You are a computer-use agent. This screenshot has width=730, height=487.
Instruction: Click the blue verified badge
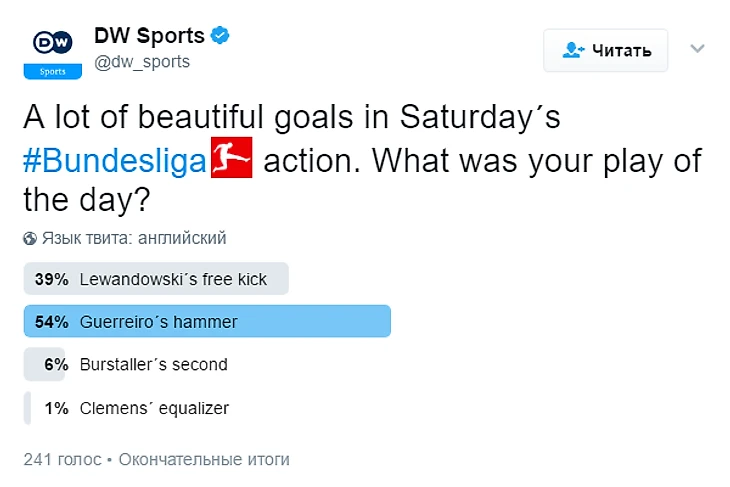(x=221, y=36)
